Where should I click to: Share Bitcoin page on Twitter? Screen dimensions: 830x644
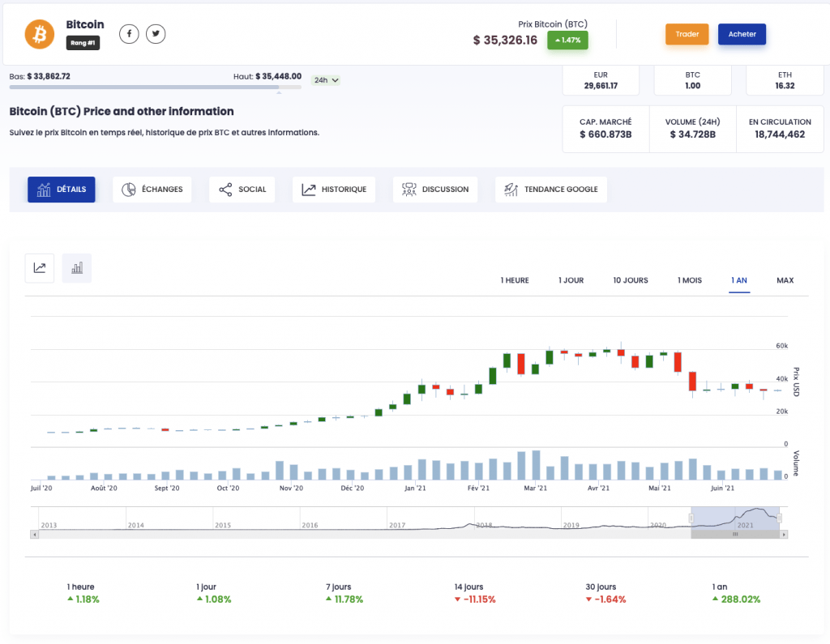coord(156,34)
